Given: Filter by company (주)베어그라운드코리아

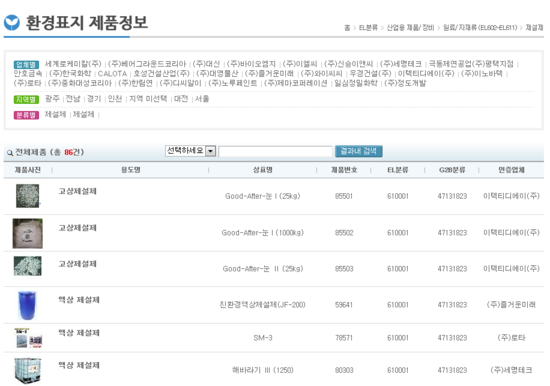Looking at the screenshot, I should (x=147, y=64).
